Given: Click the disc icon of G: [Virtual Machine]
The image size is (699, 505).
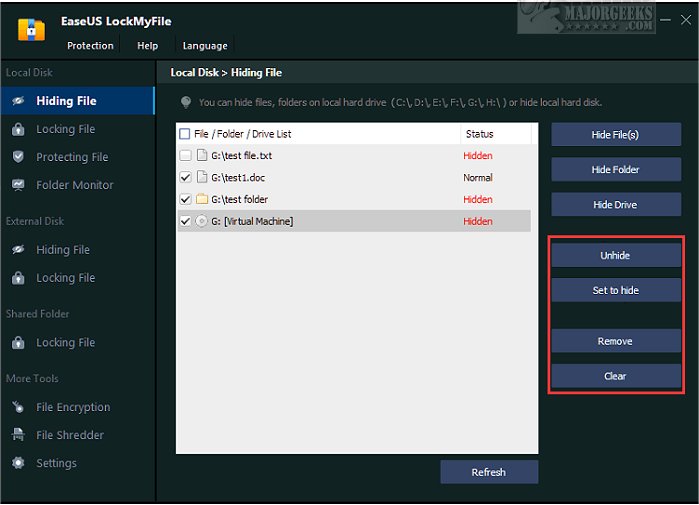Looking at the screenshot, I should pyautogui.click(x=201, y=221).
